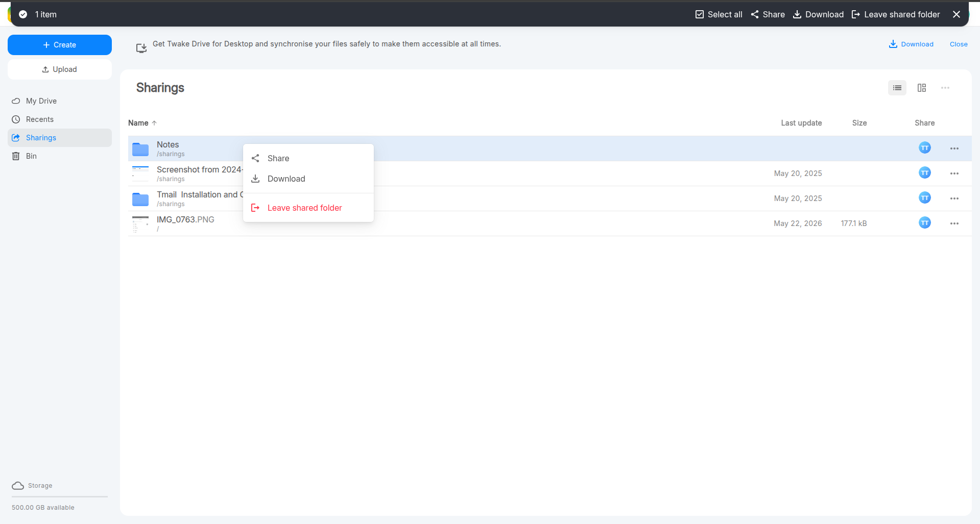Click Leave shared folder in top bar
The height and width of the screenshot is (524, 980).
[896, 14]
